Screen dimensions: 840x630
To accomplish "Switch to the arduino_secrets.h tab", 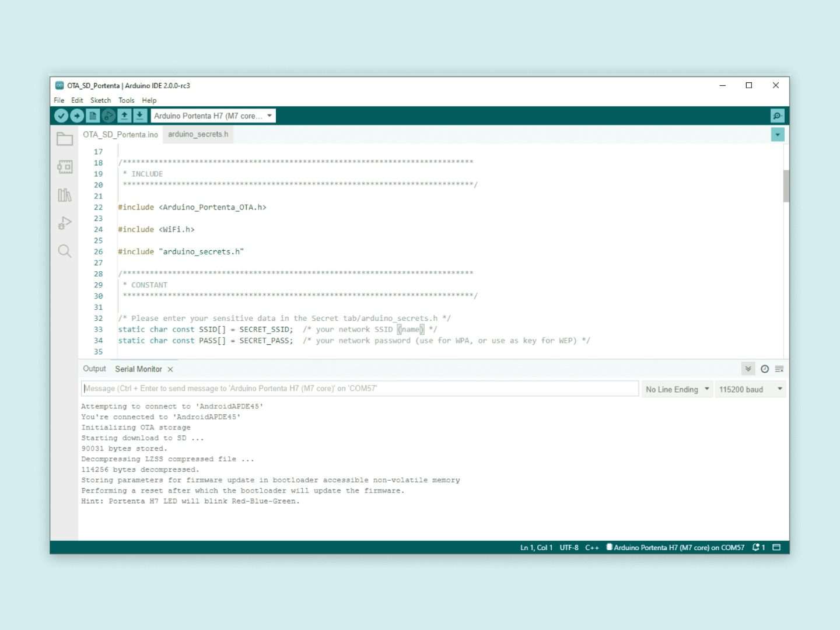I will (198, 134).
